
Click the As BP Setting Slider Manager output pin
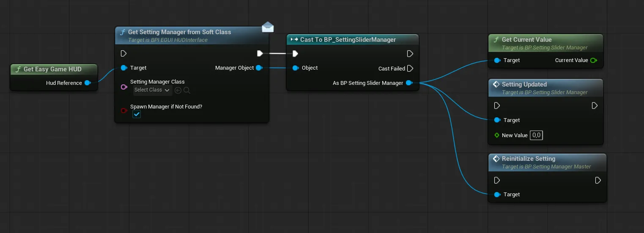pos(409,83)
